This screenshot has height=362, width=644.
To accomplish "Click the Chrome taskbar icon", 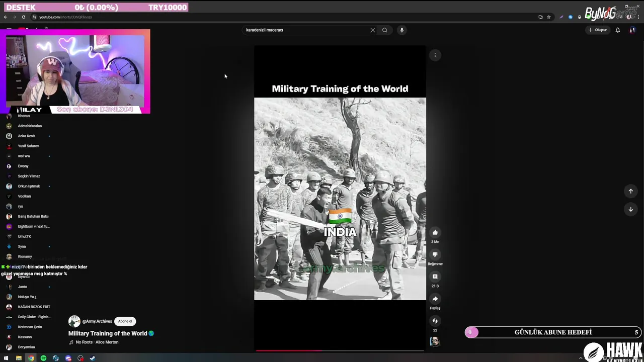I will tap(31, 358).
